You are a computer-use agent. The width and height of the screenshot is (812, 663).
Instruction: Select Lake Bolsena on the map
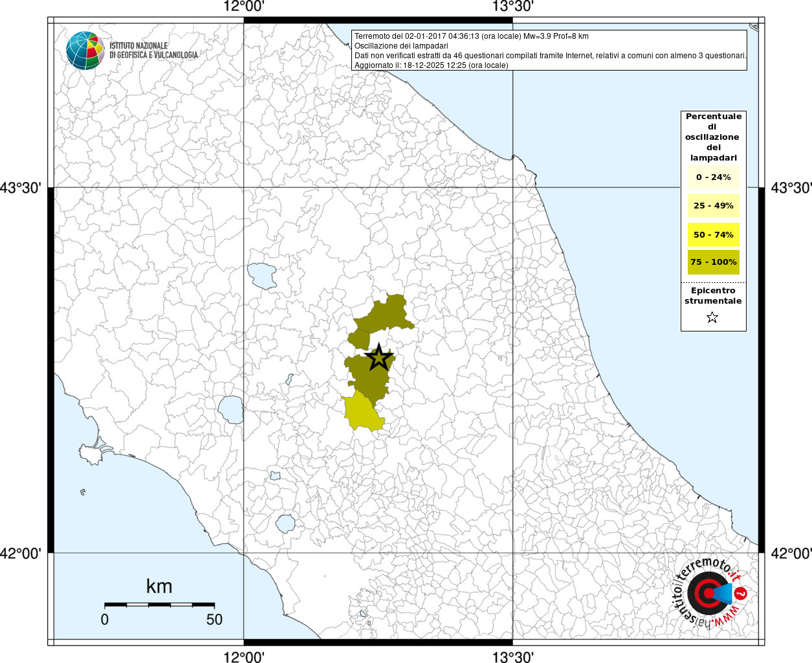point(230,409)
